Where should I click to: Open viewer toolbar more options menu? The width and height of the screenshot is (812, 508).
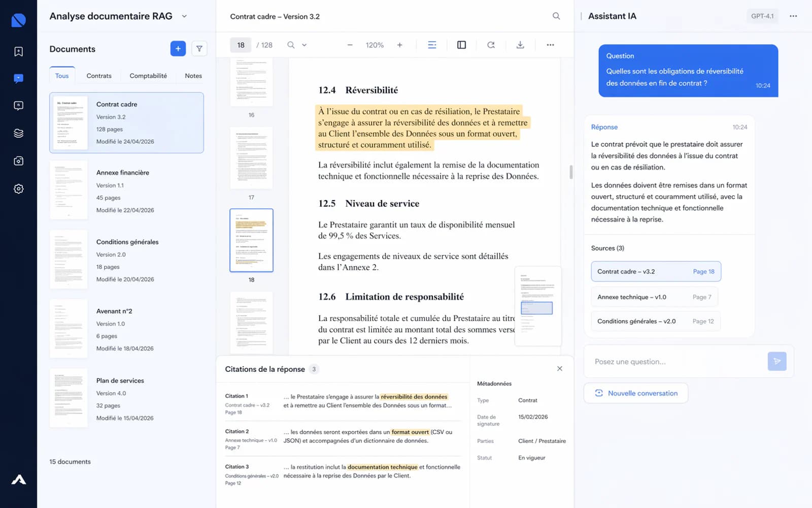tap(550, 45)
